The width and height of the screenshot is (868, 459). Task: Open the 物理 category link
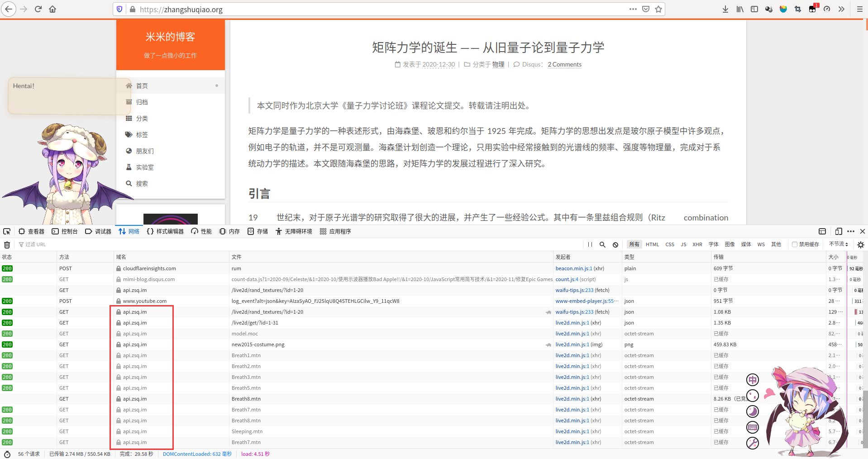tap(498, 65)
